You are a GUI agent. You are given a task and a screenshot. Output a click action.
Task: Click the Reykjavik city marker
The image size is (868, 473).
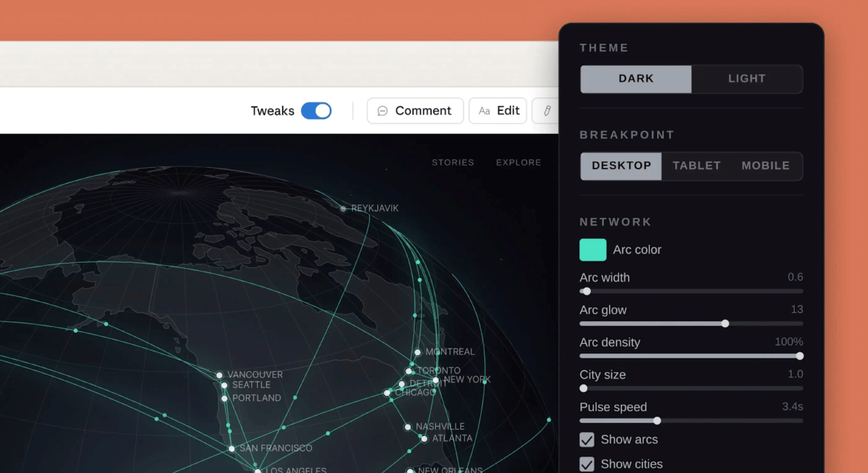344,209
